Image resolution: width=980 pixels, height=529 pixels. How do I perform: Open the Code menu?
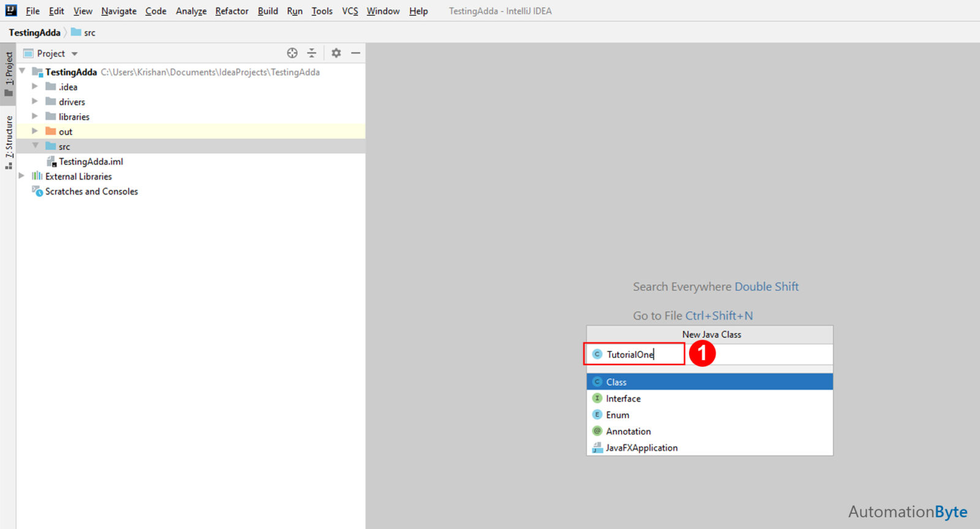156,11
